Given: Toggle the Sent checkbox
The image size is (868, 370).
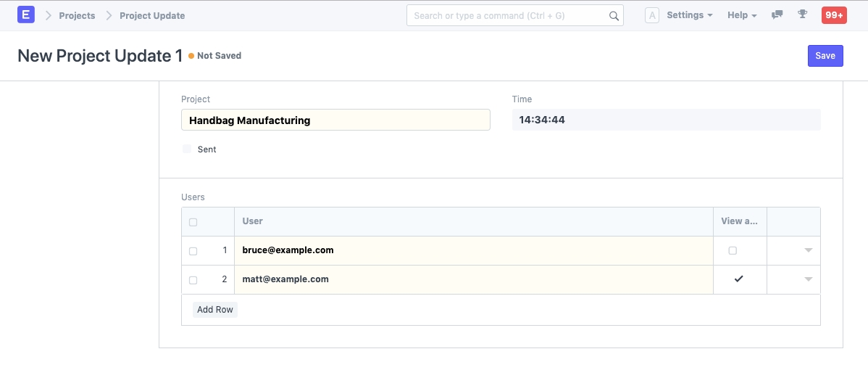Looking at the screenshot, I should click(187, 149).
